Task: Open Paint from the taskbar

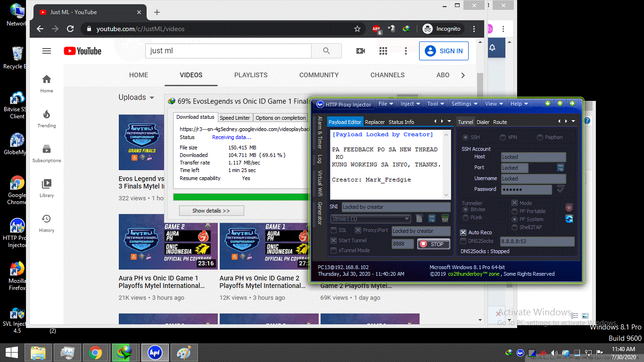Action: click(183, 353)
